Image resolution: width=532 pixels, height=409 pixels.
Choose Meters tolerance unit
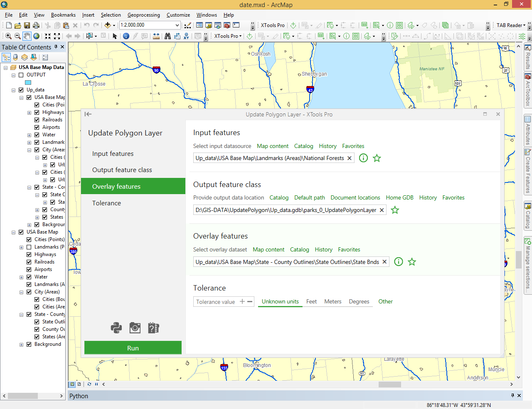coord(333,301)
